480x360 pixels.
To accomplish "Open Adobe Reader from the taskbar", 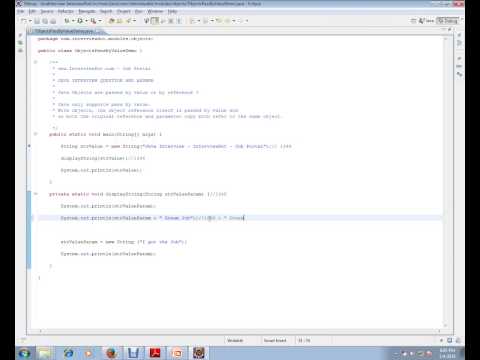I will pyautogui.click(x=155, y=353).
